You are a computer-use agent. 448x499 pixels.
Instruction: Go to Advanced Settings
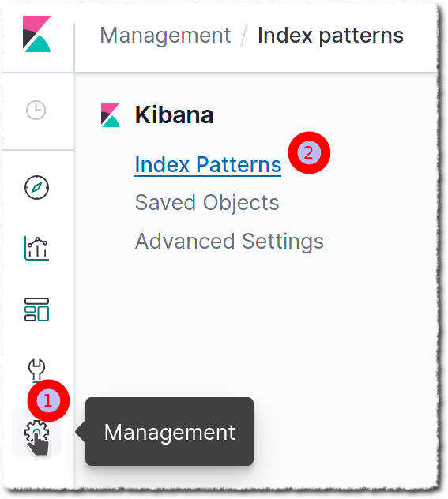(x=229, y=242)
